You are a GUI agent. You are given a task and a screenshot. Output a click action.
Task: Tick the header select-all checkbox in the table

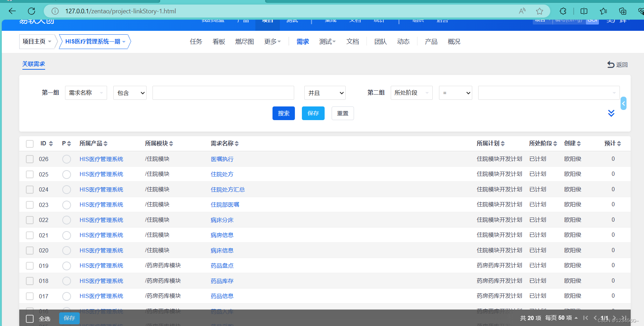pyautogui.click(x=30, y=144)
